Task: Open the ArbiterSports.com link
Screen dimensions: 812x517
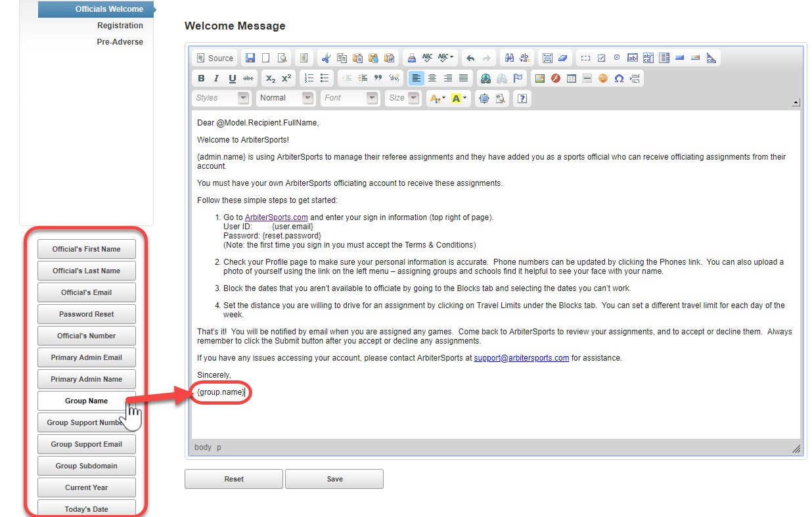Action: point(277,217)
